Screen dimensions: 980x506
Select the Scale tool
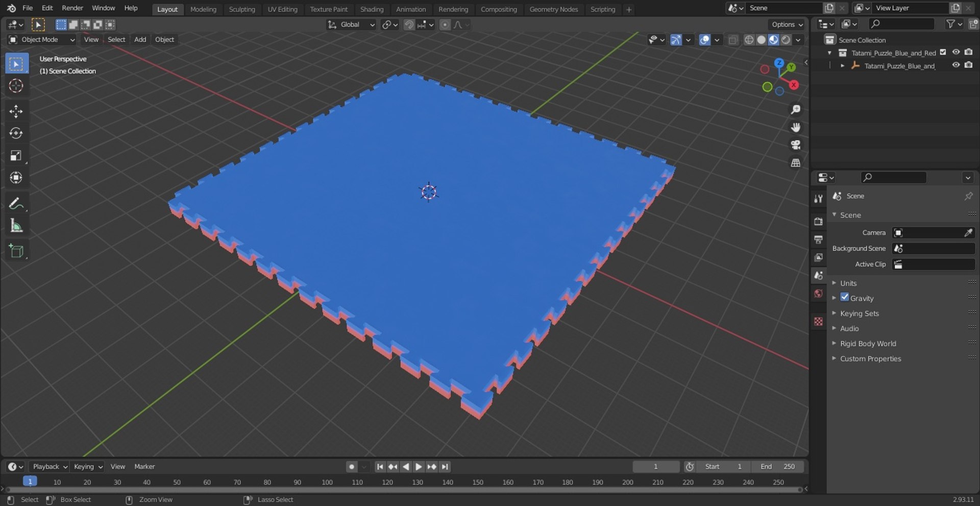tap(16, 155)
